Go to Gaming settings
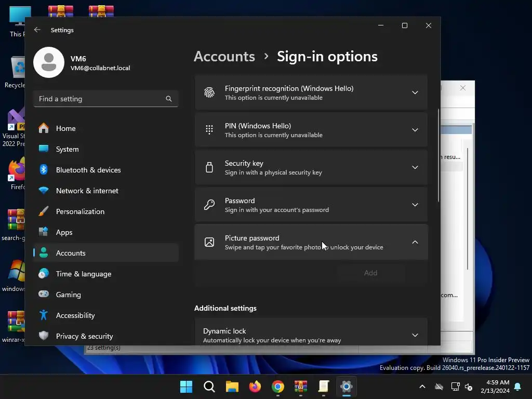532x399 pixels. point(106,295)
